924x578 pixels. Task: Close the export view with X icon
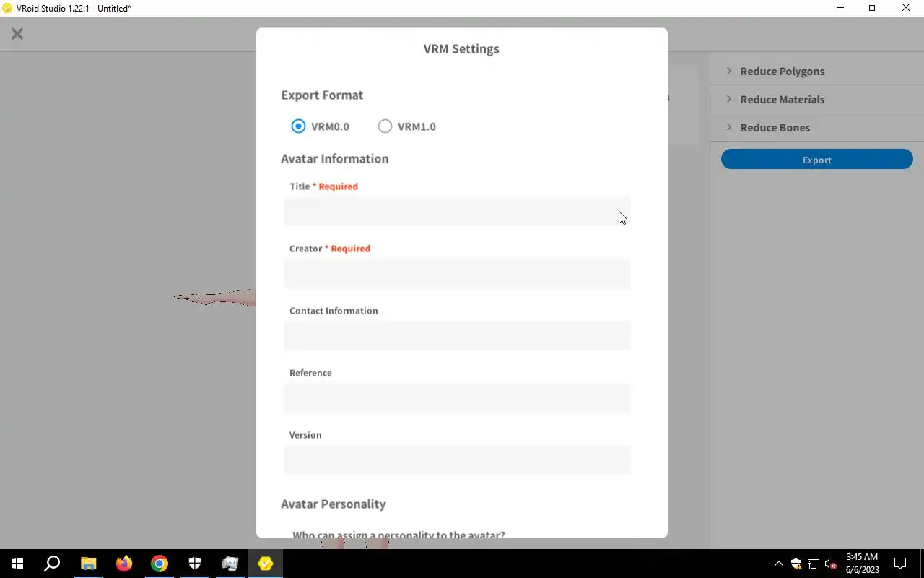(x=17, y=34)
